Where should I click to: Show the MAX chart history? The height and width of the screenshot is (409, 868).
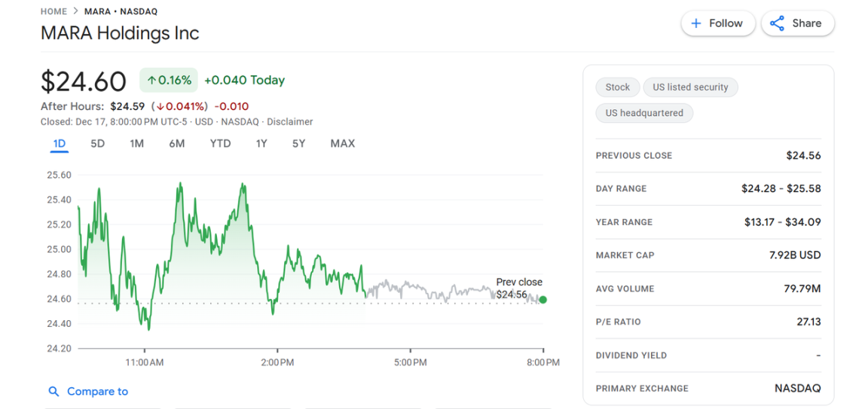[x=342, y=144]
